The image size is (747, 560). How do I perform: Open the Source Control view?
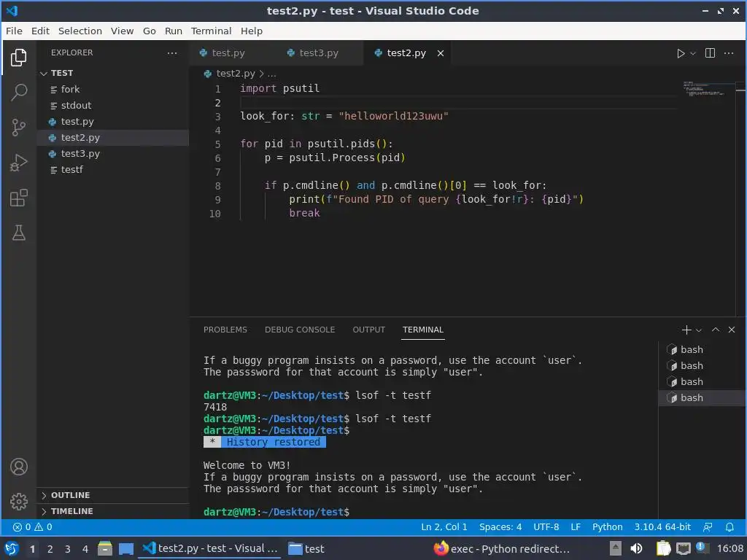click(18, 128)
